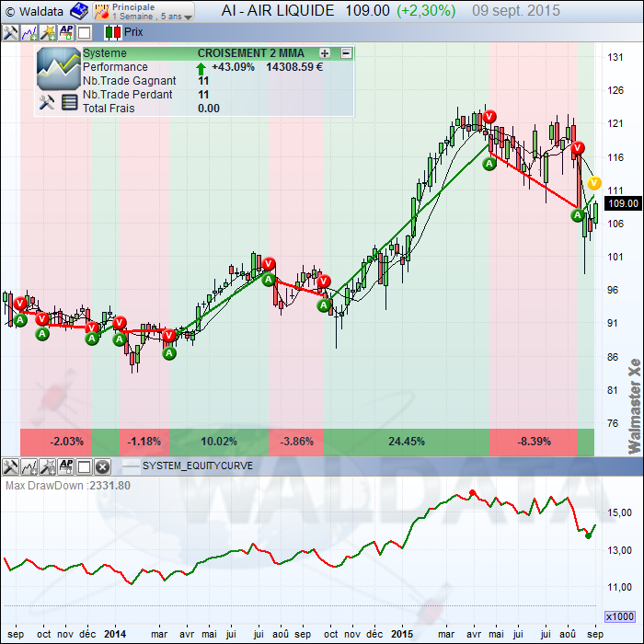Click the system chart thumbnail icon
The width and height of the screenshot is (644, 644).
(58, 68)
